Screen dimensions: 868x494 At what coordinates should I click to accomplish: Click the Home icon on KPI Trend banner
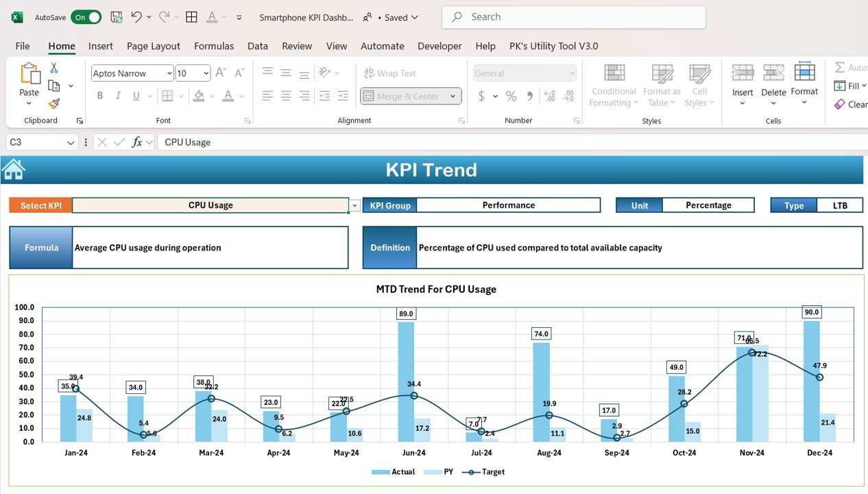(14, 169)
